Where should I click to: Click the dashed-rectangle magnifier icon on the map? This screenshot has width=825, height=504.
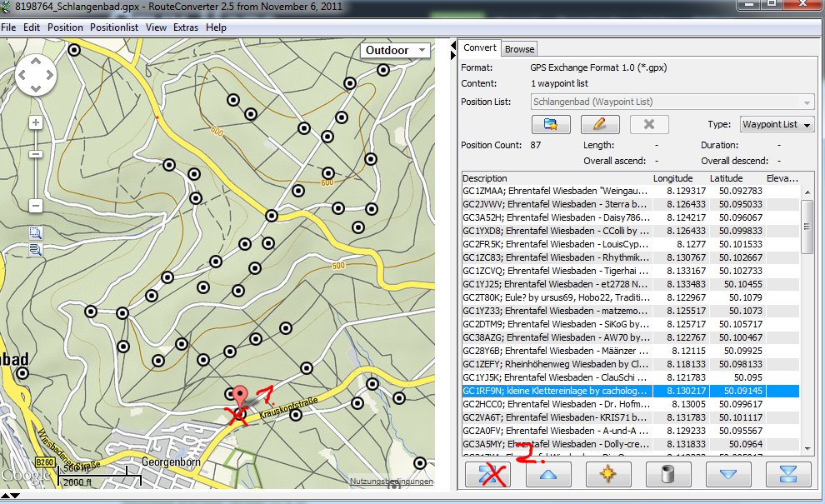coord(35,233)
